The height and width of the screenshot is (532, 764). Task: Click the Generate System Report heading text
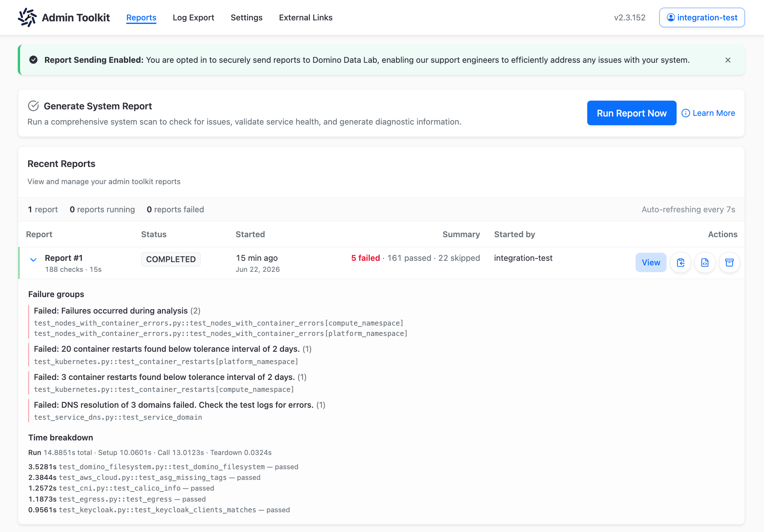pyautogui.click(x=98, y=106)
